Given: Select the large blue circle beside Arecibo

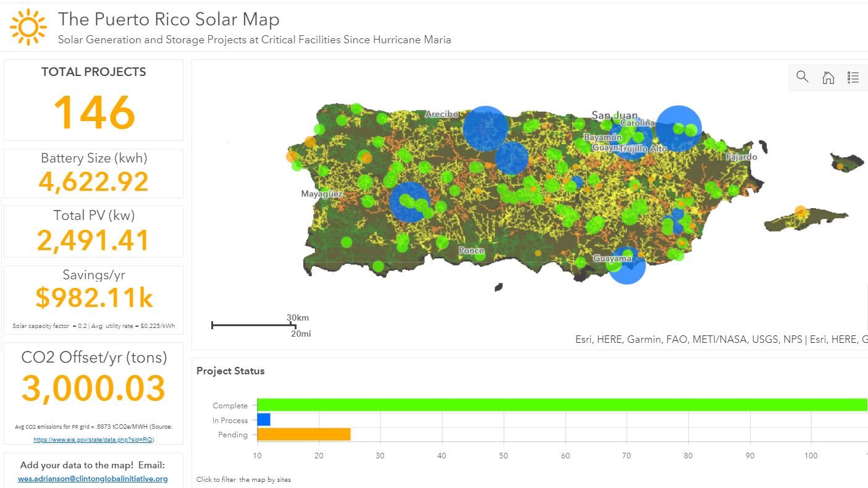Looking at the screenshot, I should (x=485, y=128).
